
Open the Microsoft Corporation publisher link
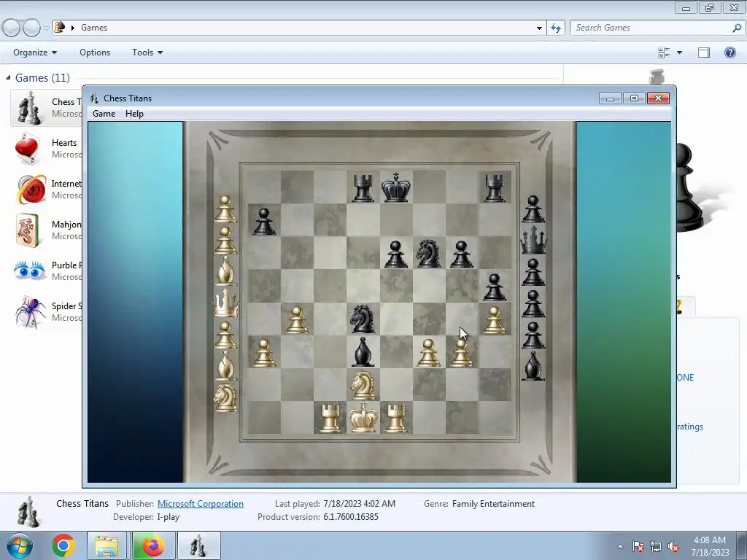[200, 504]
